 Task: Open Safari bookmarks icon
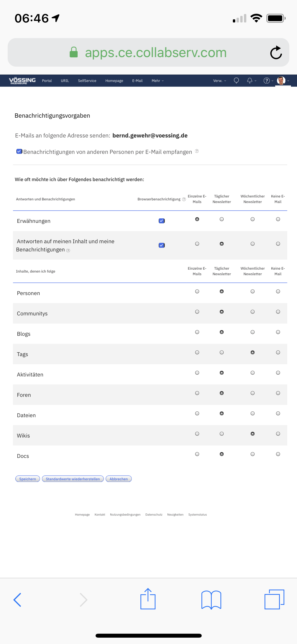(x=211, y=600)
